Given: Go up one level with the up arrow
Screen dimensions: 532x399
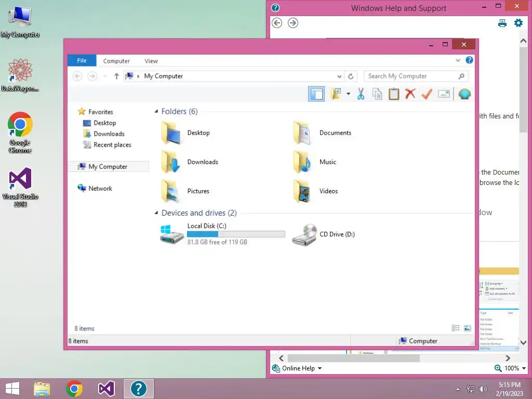Looking at the screenshot, I should click(116, 76).
